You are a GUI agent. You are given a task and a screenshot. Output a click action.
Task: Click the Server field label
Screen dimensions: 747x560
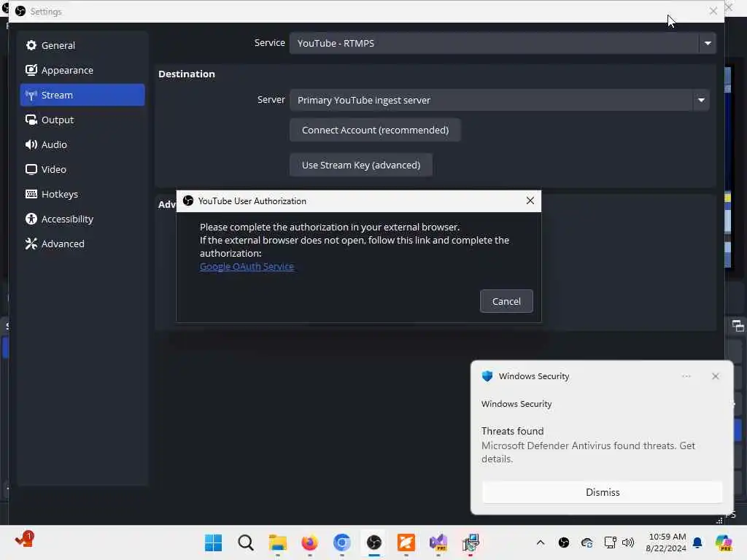(271, 99)
